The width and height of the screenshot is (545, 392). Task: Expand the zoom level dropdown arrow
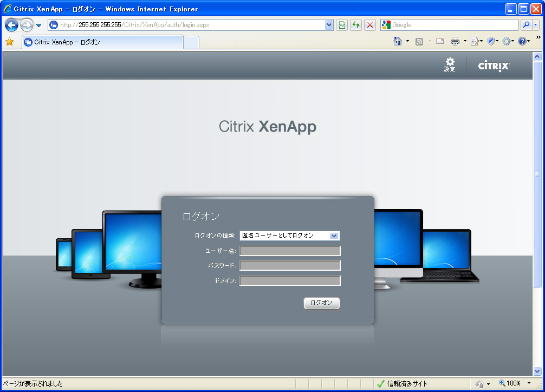coord(529,383)
